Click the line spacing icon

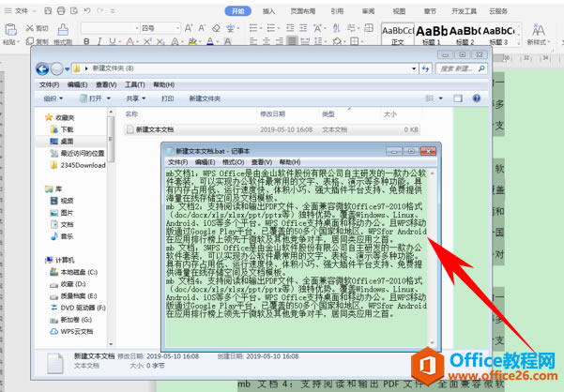[318, 41]
